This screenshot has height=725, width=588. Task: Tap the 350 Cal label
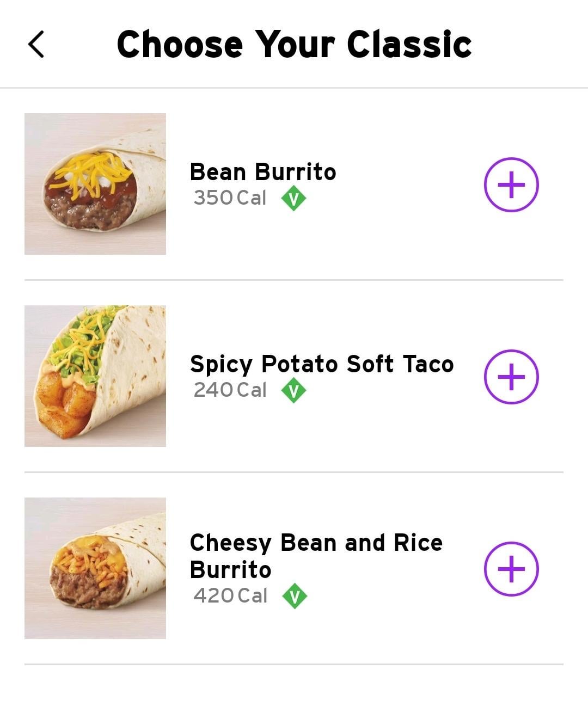click(230, 198)
